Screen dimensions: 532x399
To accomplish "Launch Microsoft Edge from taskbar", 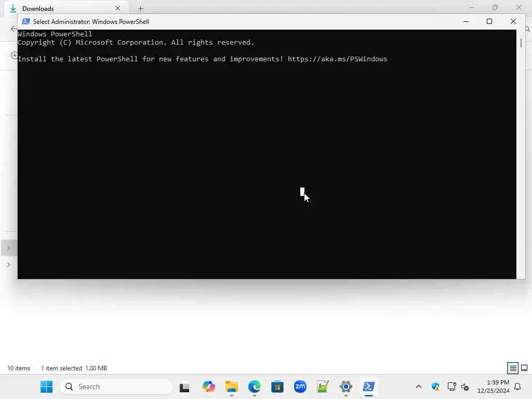I will (254, 387).
